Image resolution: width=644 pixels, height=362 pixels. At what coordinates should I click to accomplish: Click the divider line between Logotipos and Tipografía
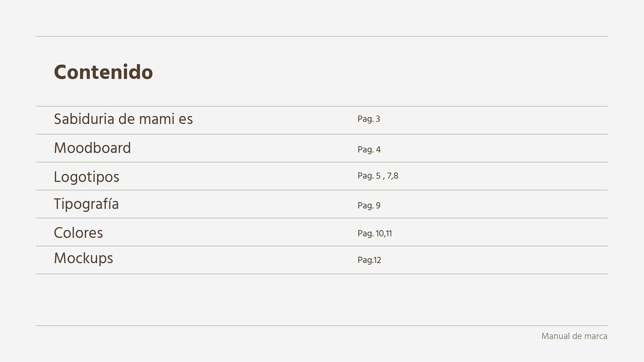[322, 190]
